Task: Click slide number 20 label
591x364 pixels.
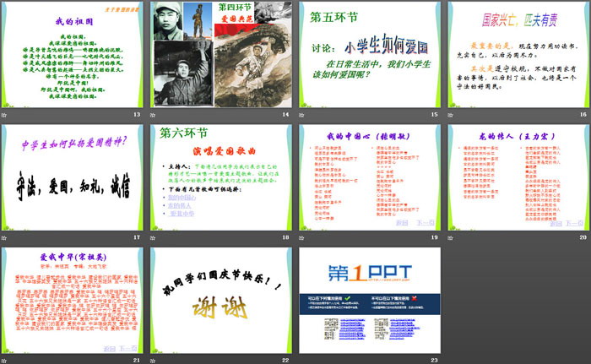Action: pyautogui.click(x=583, y=237)
